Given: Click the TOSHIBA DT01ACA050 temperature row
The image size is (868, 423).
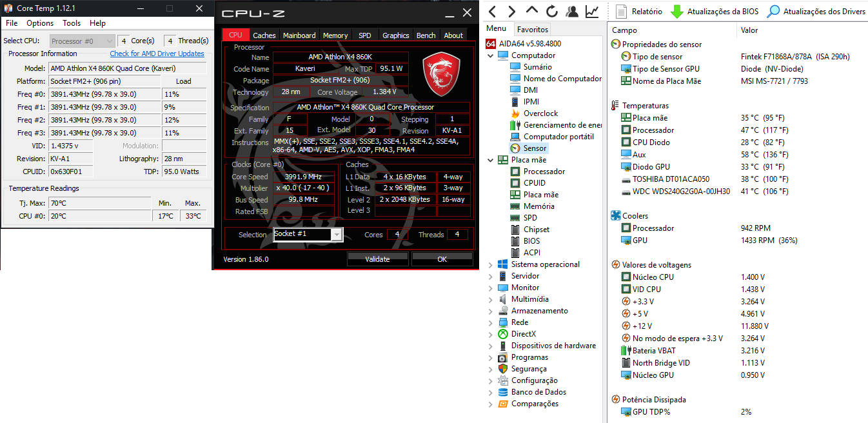Looking at the screenshot, I should click(x=737, y=179).
